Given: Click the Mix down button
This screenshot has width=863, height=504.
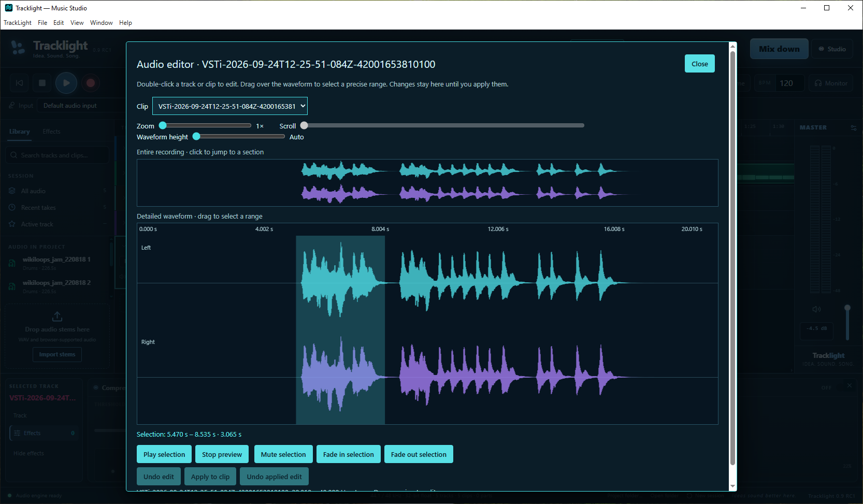Looking at the screenshot, I should (x=779, y=49).
